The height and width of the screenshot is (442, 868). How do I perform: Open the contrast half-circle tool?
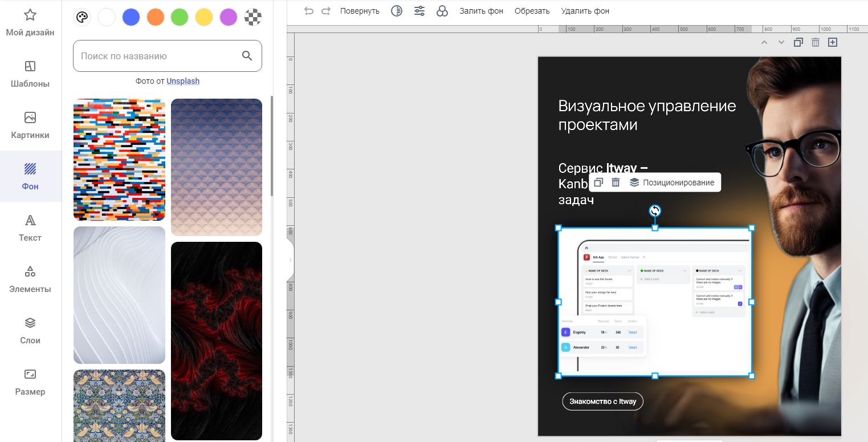tap(397, 11)
